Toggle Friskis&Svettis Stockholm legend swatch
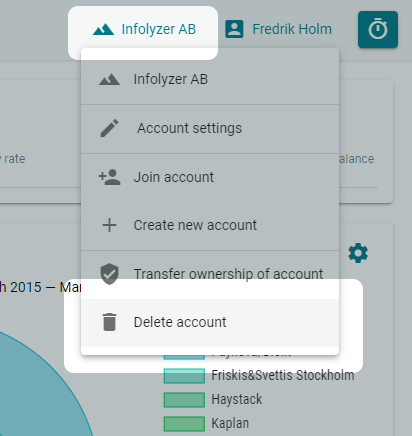This screenshot has width=412, height=436. 184,376
